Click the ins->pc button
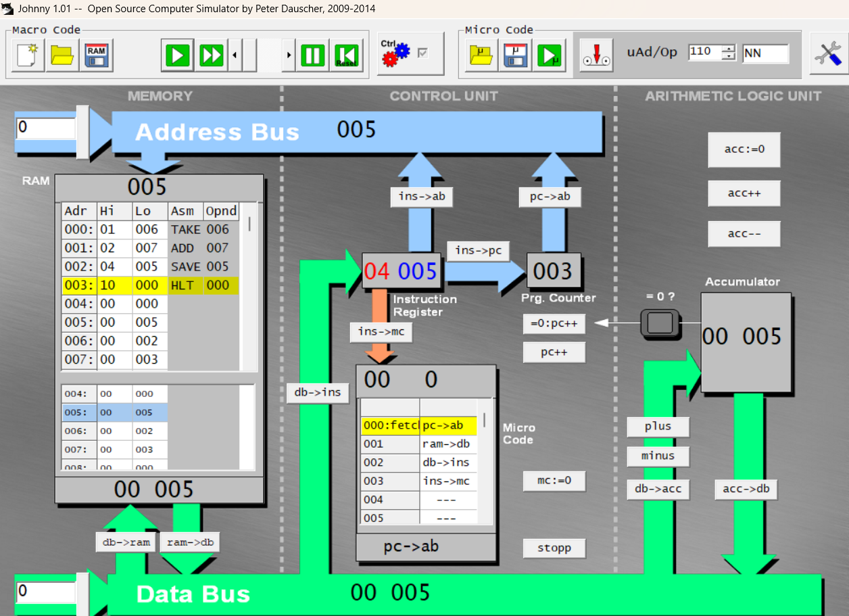The image size is (849, 616). tap(478, 250)
